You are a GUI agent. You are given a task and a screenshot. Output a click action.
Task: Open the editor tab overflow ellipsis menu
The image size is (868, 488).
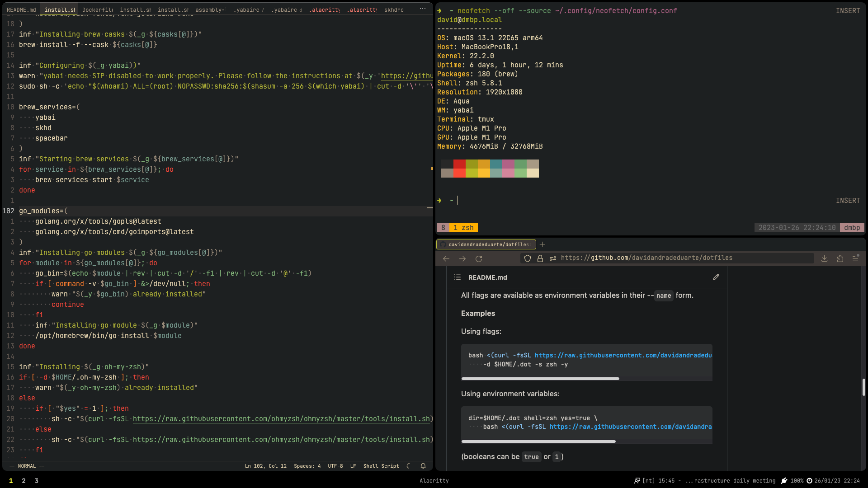pyautogui.click(x=422, y=9)
